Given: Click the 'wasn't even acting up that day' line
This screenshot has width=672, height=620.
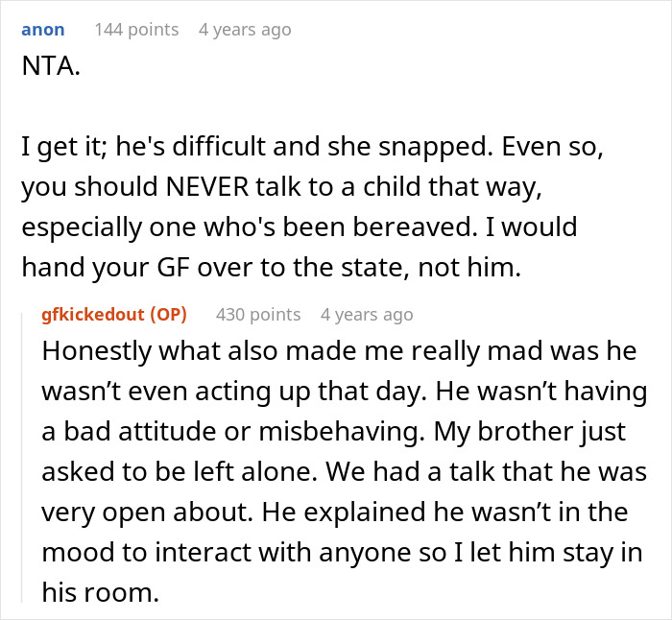Looking at the screenshot, I should point(345,393).
